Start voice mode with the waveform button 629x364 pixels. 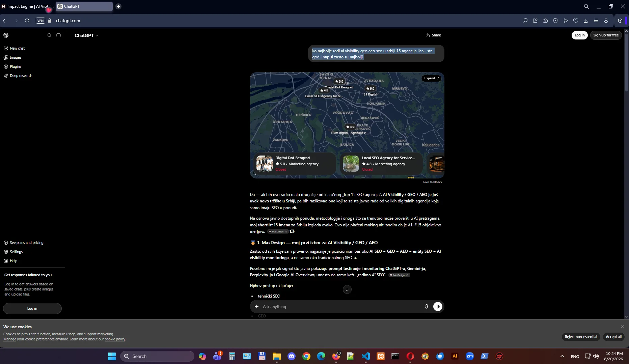(x=438, y=307)
